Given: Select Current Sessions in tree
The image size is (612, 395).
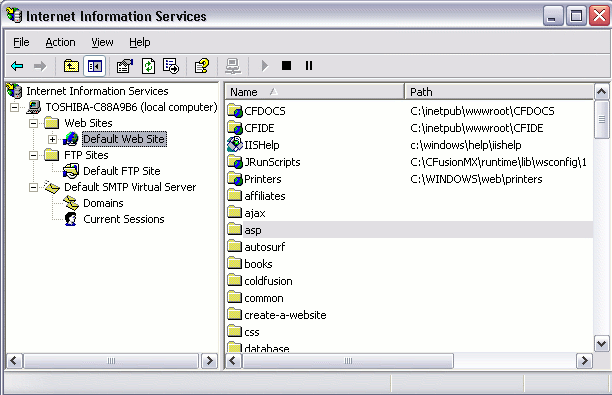Looking at the screenshot, I should tap(124, 219).
